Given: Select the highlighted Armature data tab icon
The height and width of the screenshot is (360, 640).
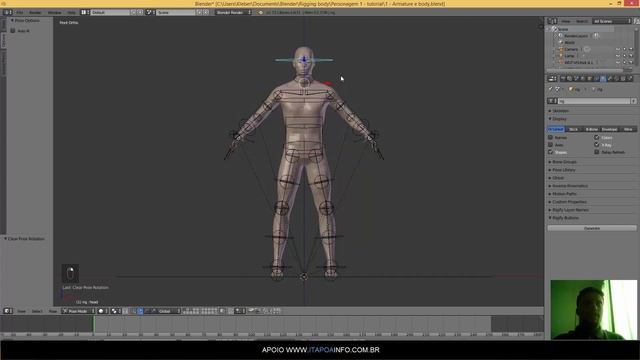Looking at the screenshot, I should [603, 78].
